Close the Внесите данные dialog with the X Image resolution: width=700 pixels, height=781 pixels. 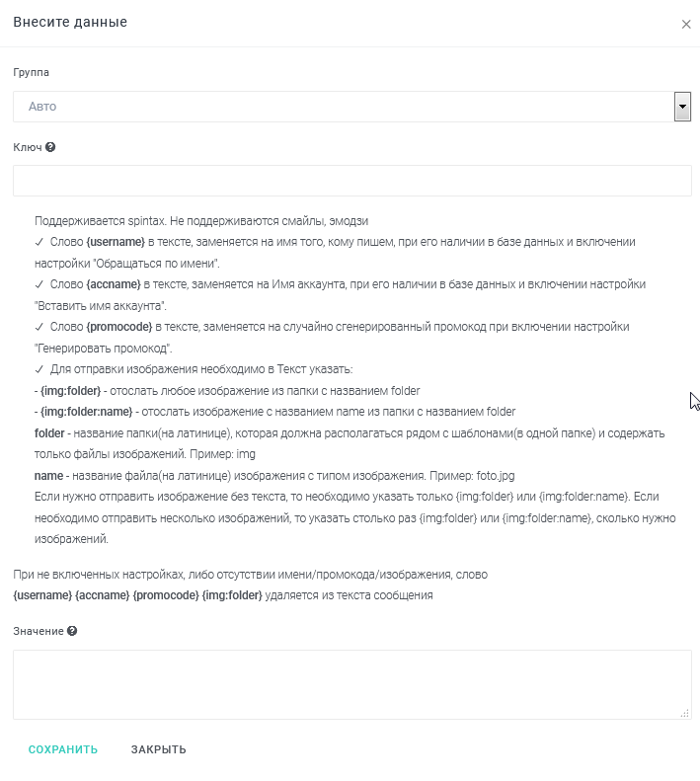pos(686,25)
